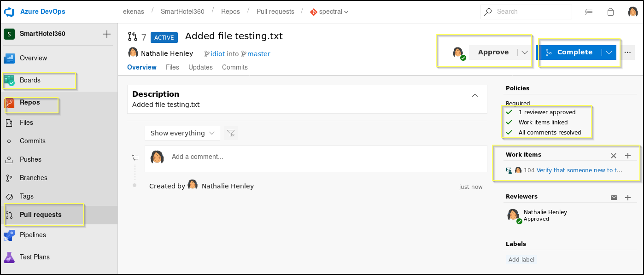Click the Approve button
The image size is (644, 275).
point(493,53)
